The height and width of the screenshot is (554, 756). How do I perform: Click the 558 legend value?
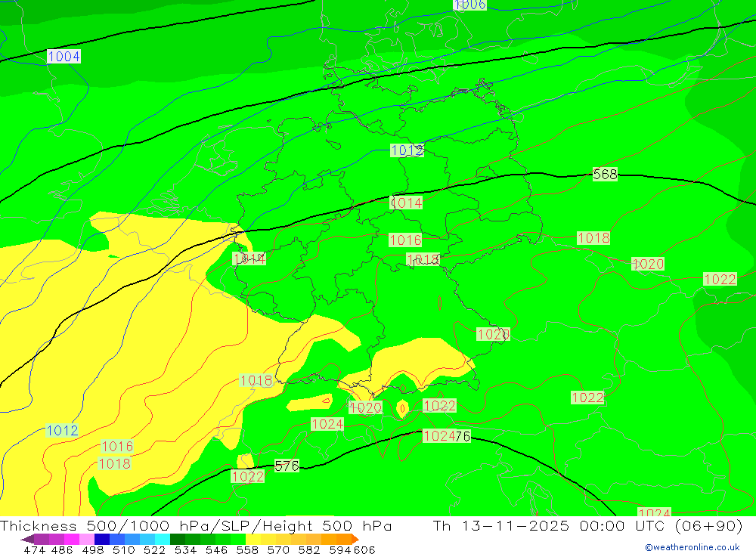247,549
